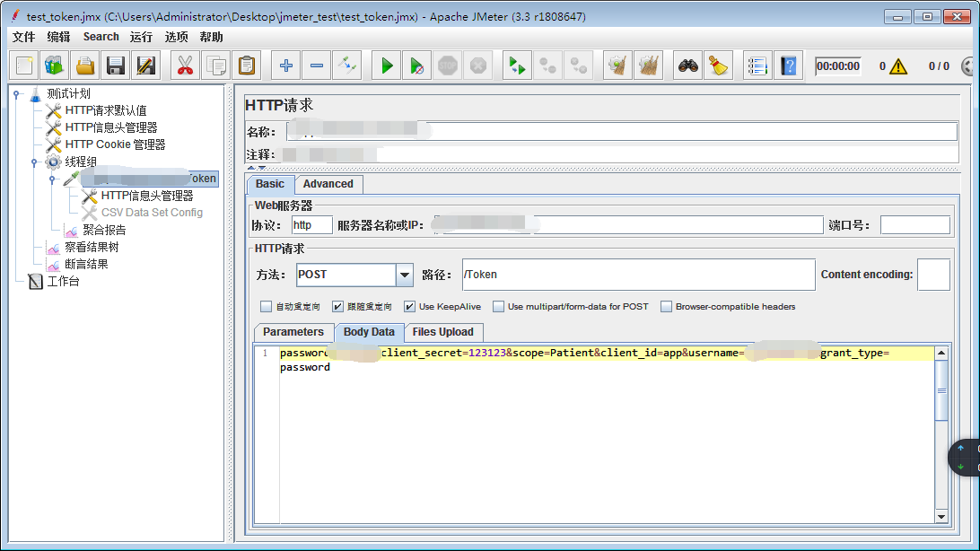Switch to the Basic tab

[x=270, y=184]
